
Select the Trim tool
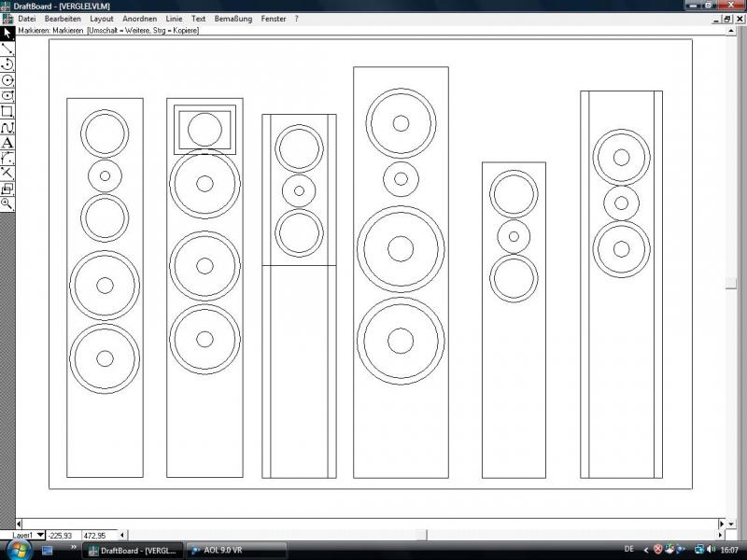(x=7, y=174)
